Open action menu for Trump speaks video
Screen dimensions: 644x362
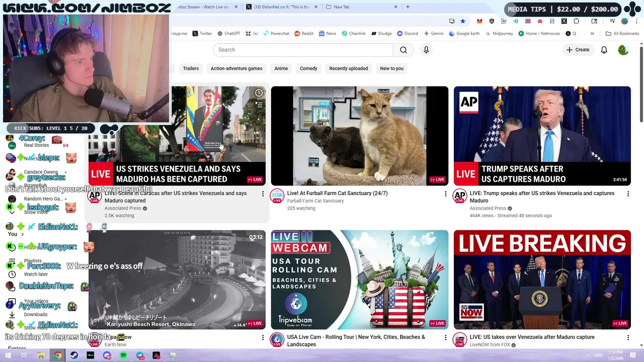click(628, 194)
